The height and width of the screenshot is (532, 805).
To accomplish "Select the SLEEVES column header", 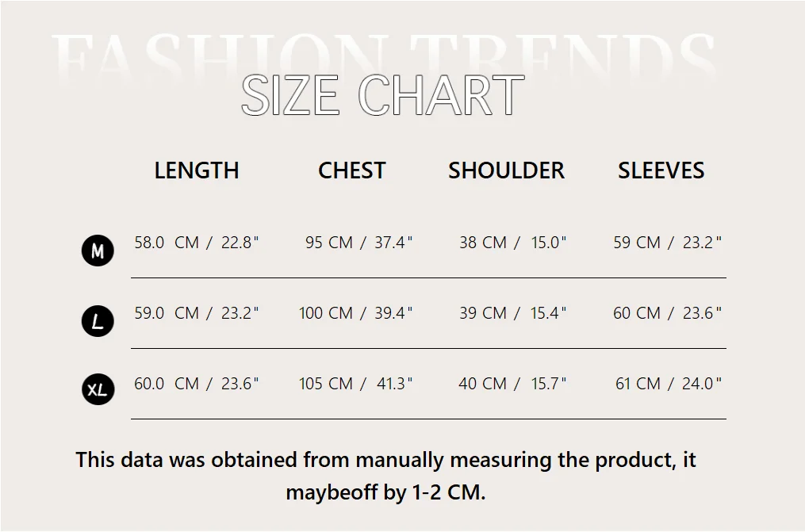I will pos(661,170).
